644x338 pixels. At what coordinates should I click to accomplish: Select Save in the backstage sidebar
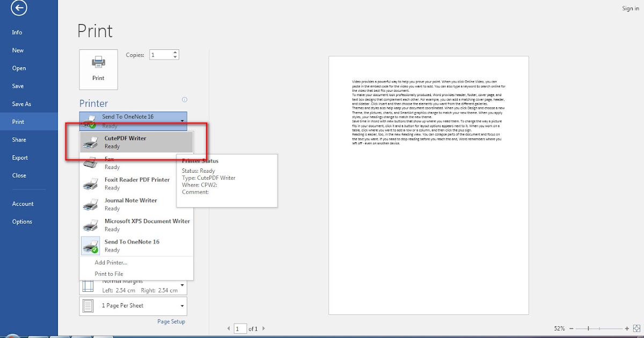pyautogui.click(x=18, y=86)
